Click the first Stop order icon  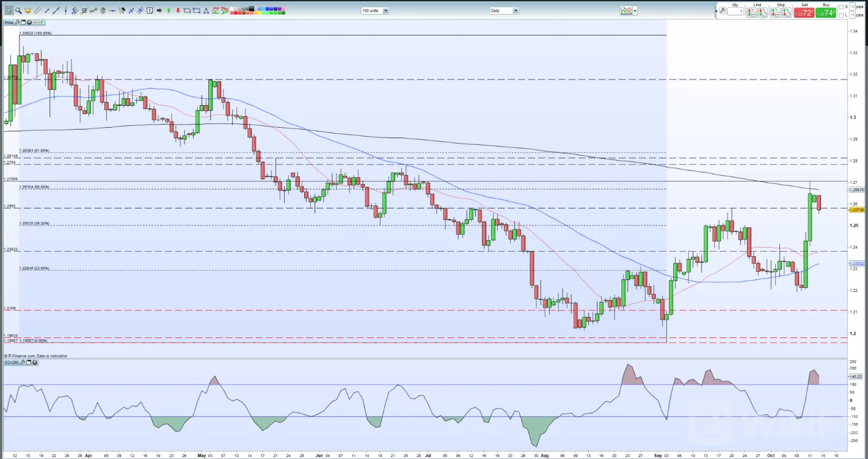click(x=775, y=12)
